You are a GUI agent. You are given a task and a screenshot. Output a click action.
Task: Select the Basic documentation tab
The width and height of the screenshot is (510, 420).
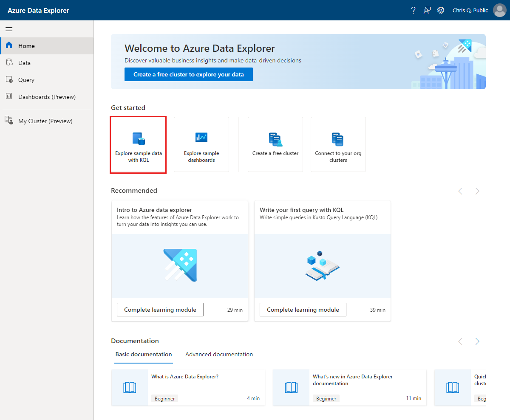pyautogui.click(x=143, y=354)
